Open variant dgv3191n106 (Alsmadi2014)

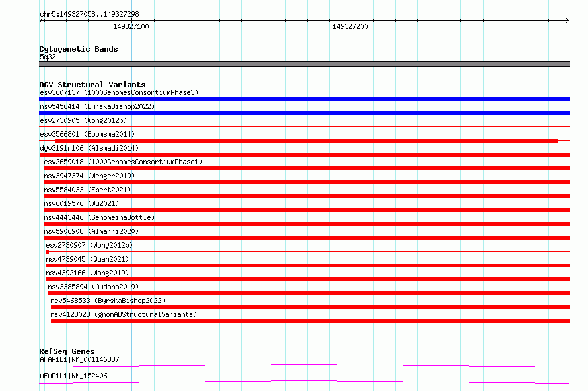pos(89,148)
